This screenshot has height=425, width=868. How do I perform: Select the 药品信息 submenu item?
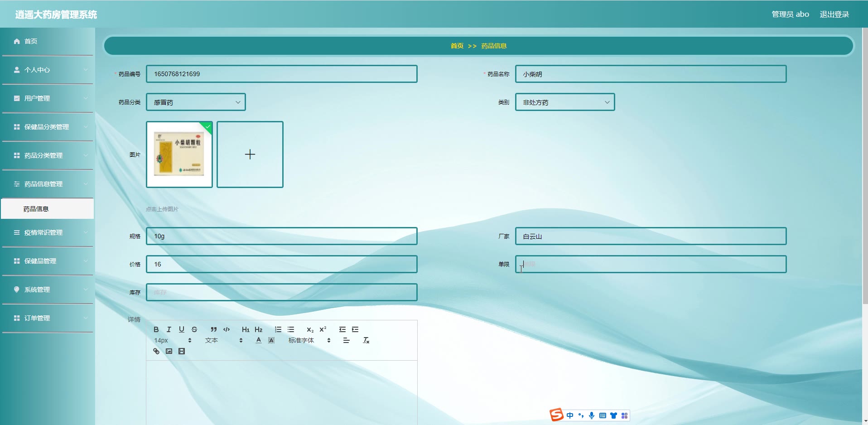pos(48,209)
